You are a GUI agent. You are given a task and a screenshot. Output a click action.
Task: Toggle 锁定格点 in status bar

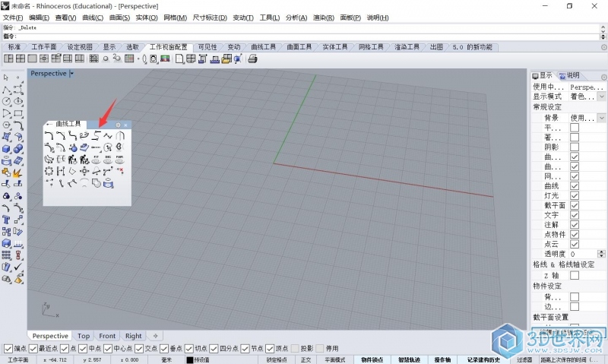277,359
